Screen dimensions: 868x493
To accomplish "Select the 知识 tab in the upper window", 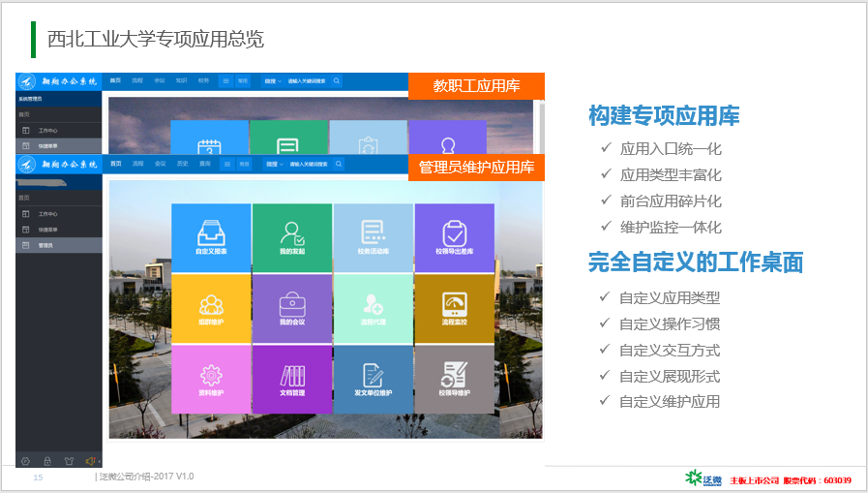I will 182,80.
